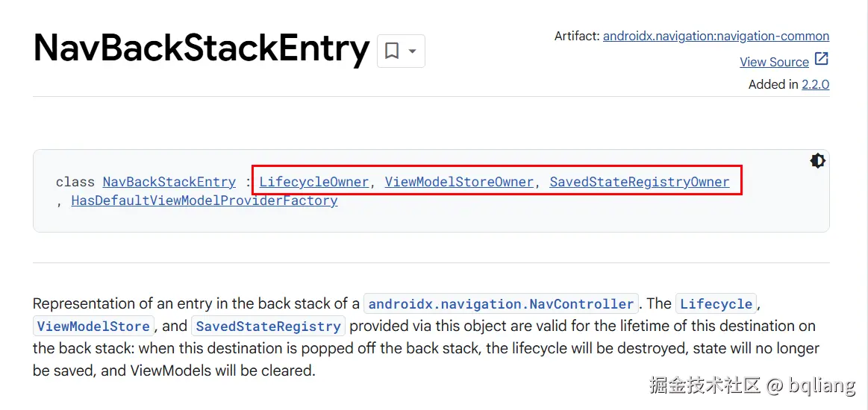This screenshot has width=868, height=410.
Task: Click the NavBackStackEntry page heading
Action: (202, 48)
